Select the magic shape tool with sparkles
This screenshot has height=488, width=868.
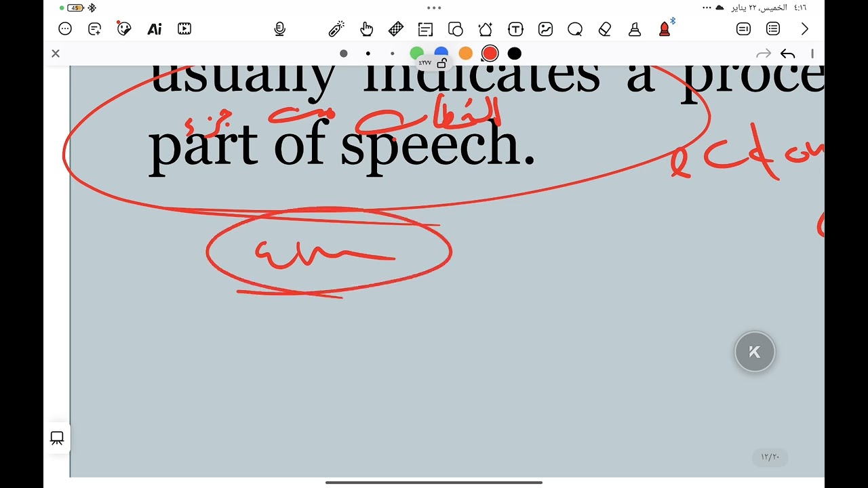486,29
